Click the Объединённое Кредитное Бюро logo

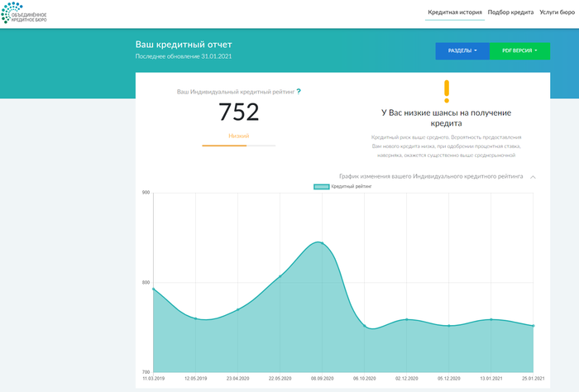[25, 13]
